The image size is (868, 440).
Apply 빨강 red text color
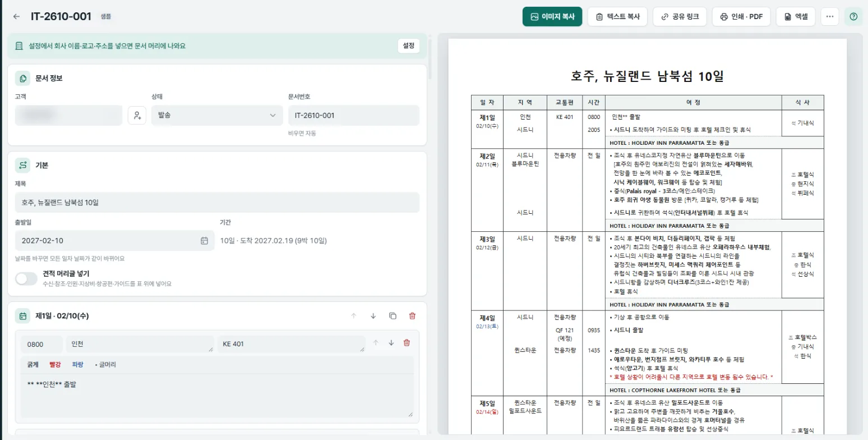55,365
